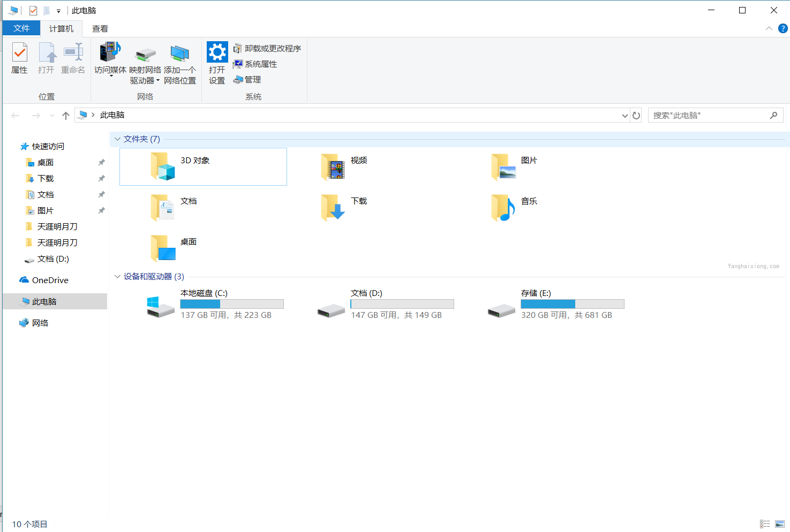Open the 文件 menu tab
Screen dimensions: 790x532
click(21, 28)
